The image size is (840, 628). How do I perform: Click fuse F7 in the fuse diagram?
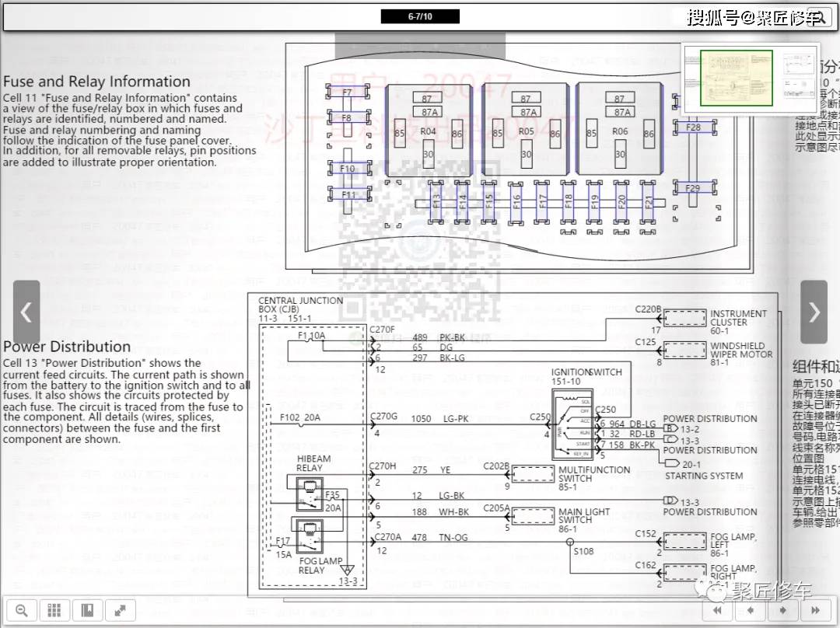click(x=347, y=92)
